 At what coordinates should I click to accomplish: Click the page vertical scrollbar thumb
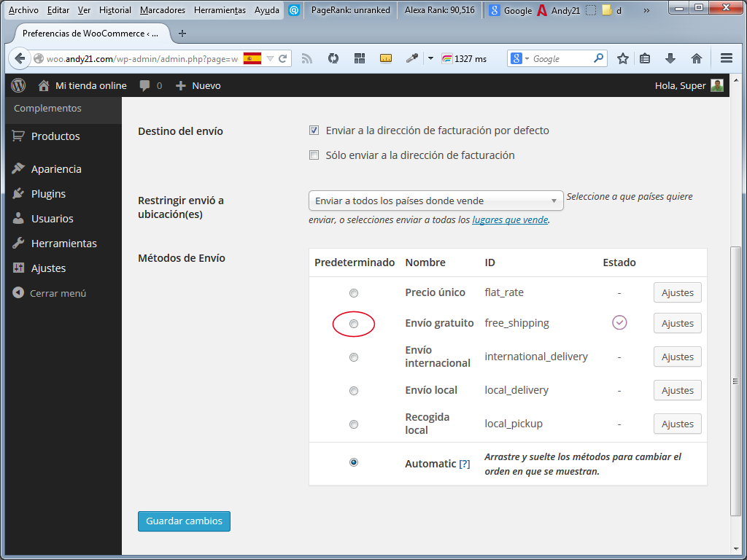pos(735,381)
